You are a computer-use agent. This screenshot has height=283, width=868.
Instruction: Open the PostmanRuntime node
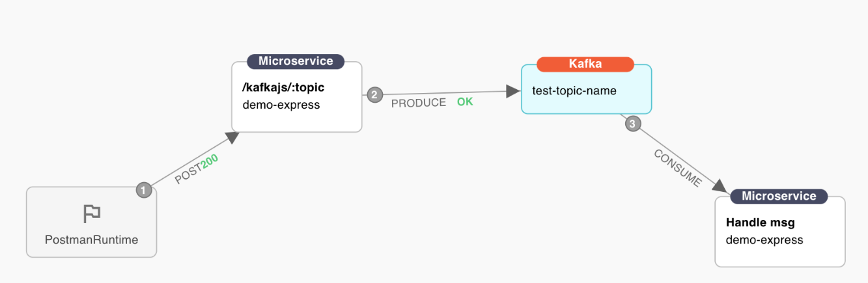pos(91,222)
